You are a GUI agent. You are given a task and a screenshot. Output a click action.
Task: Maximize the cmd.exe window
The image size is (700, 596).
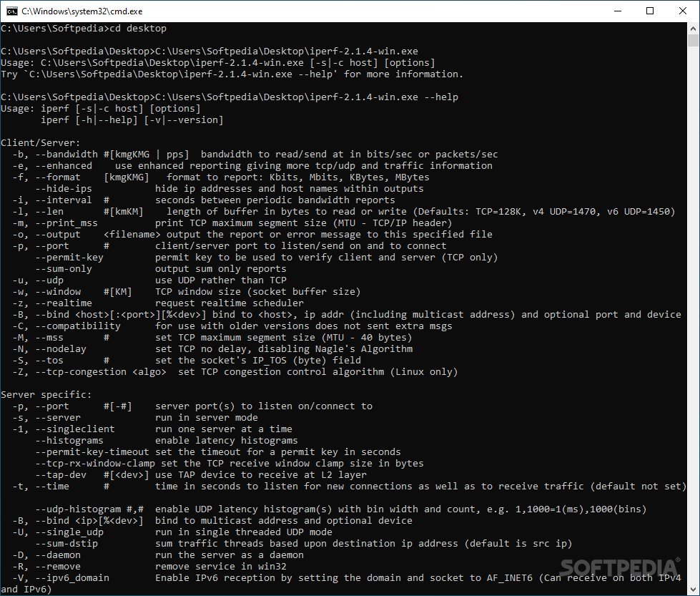pos(650,11)
